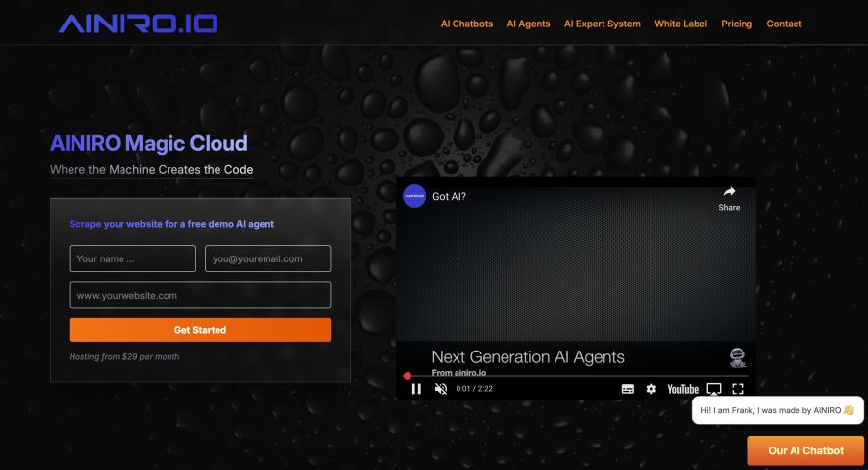Click the website URL input field
Viewport: 868px width, 470px height.
click(200, 295)
